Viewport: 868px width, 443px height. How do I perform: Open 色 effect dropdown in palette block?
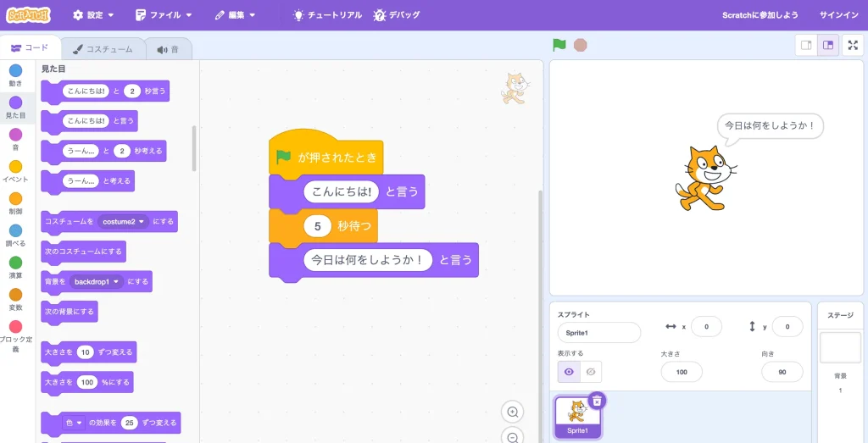pos(73,423)
